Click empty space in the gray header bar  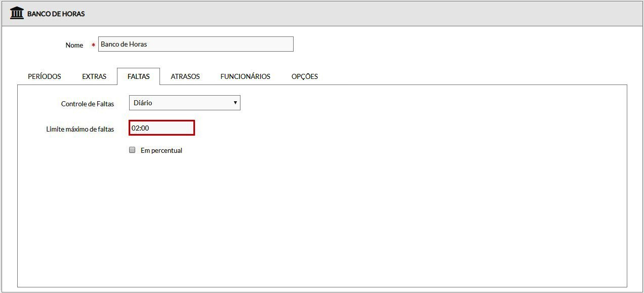354,14
